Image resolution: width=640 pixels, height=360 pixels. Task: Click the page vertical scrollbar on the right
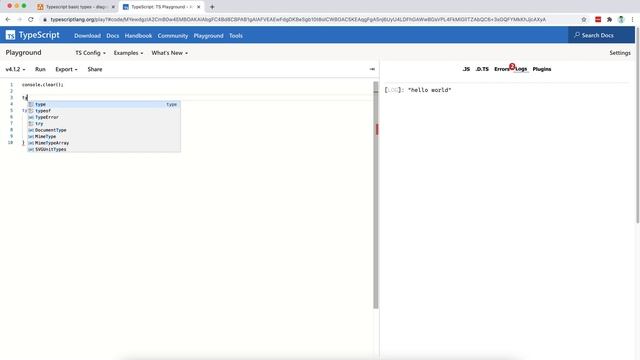tap(638, 124)
